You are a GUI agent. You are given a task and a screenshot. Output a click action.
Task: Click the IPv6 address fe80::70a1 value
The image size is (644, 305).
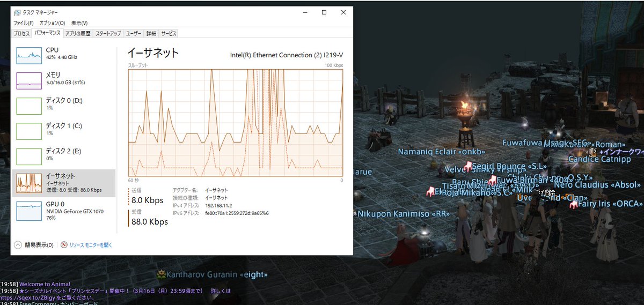[x=237, y=213]
